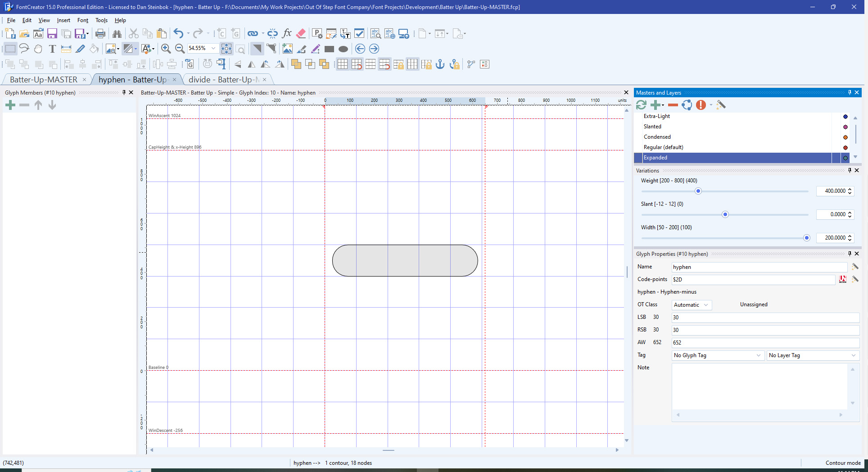
Task: Select the Regular (default) master
Action: (x=663, y=147)
